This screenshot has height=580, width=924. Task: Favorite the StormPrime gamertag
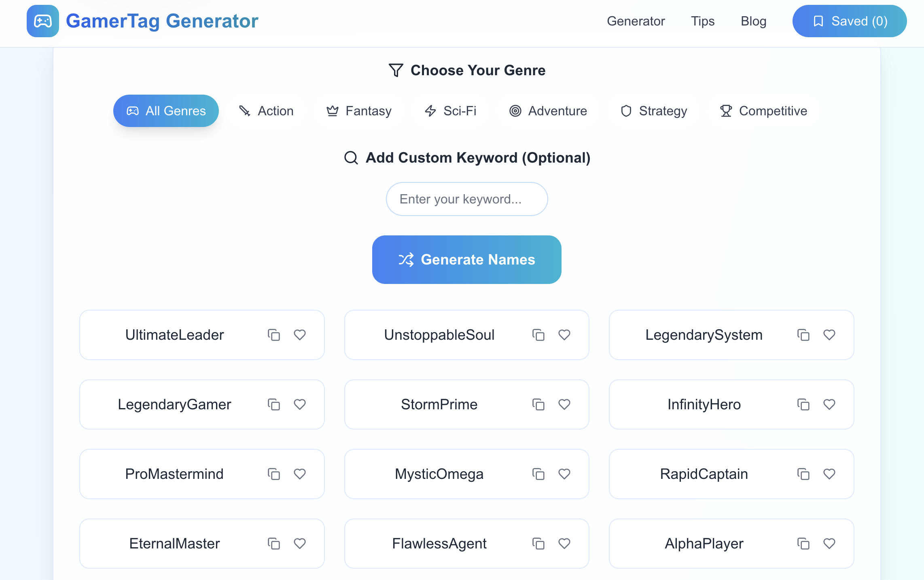(x=564, y=404)
